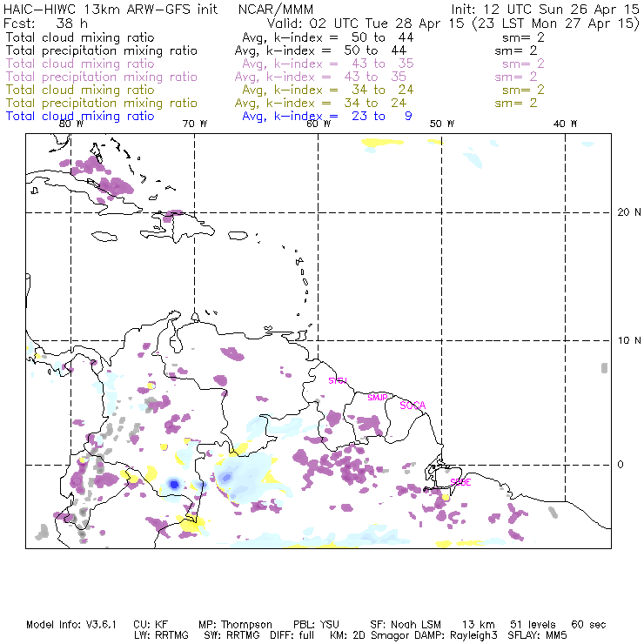Click the 'Fcst: 38 h' forecast hour
The height and width of the screenshot is (644, 644).
pyautogui.click(x=45, y=23)
